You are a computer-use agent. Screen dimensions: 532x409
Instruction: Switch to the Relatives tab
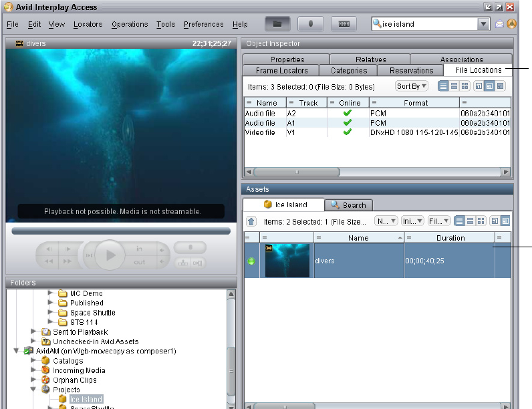pyautogui.click(x=370, y=59)
